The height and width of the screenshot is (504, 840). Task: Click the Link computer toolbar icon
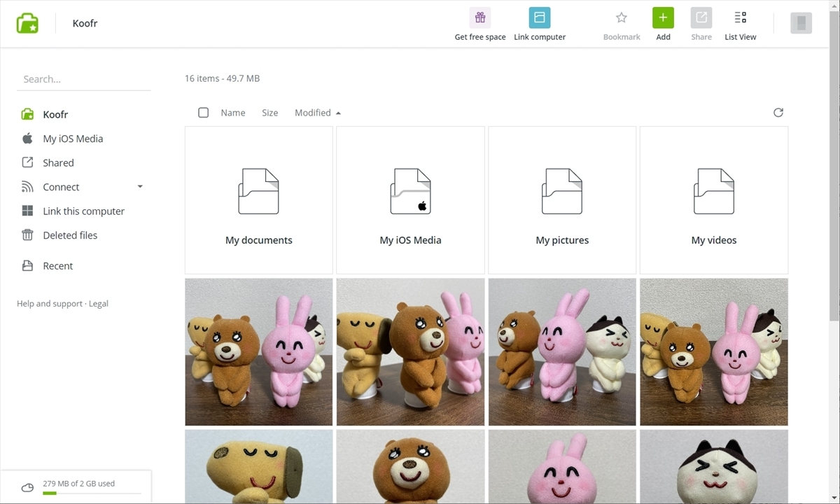(x=540, y=17)
